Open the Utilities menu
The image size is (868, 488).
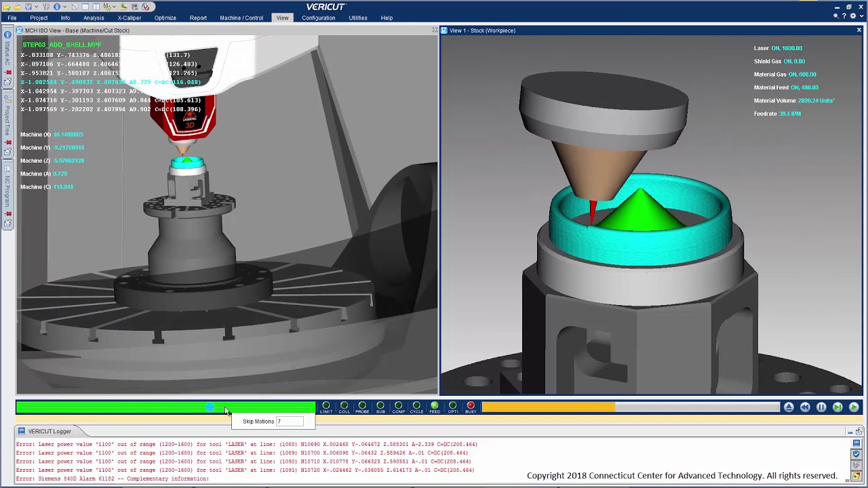(358, 18)
